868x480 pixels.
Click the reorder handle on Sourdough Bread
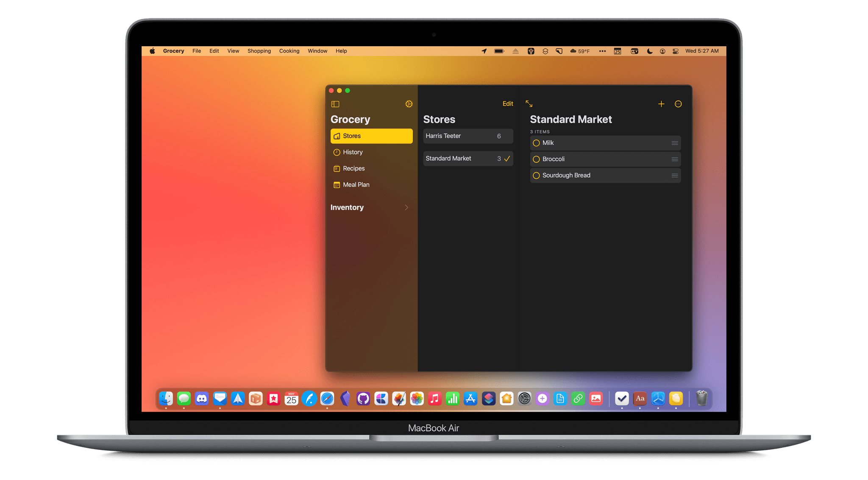[675, 176]
